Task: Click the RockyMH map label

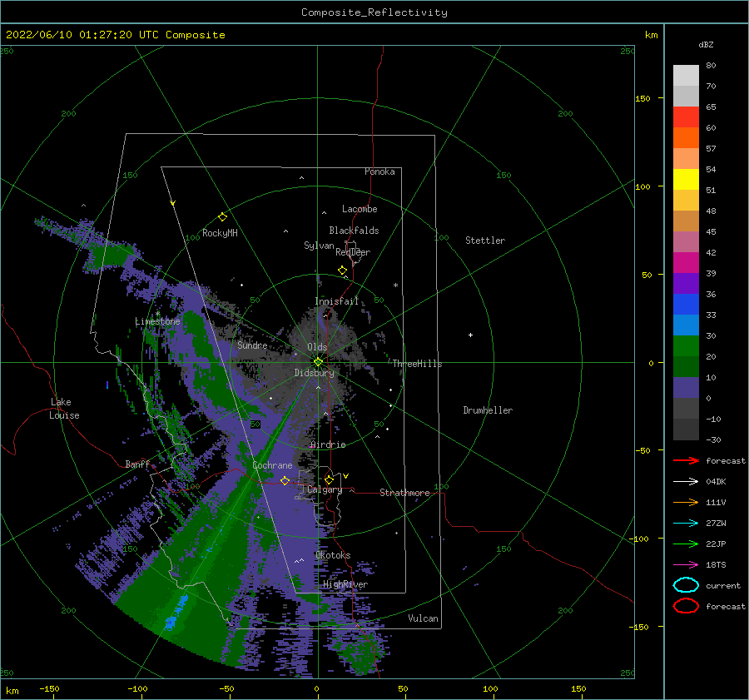Action: pyautogui.click(x=220, y=233)
